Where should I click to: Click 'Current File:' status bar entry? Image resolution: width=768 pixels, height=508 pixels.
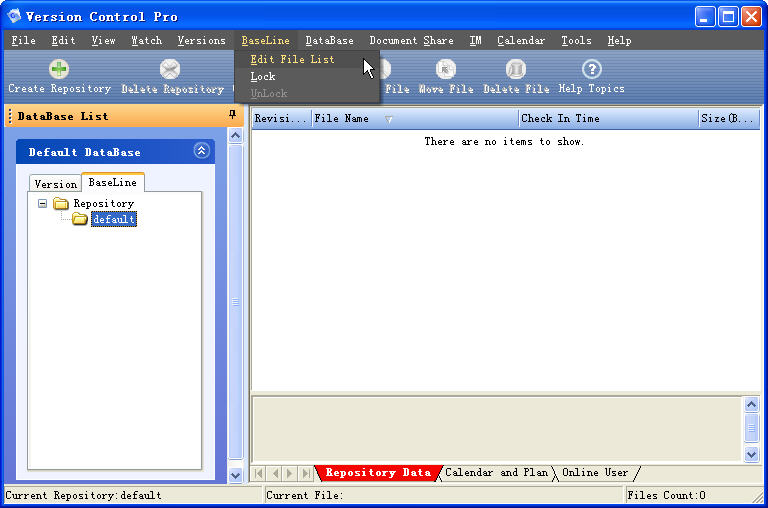point(305,495)
